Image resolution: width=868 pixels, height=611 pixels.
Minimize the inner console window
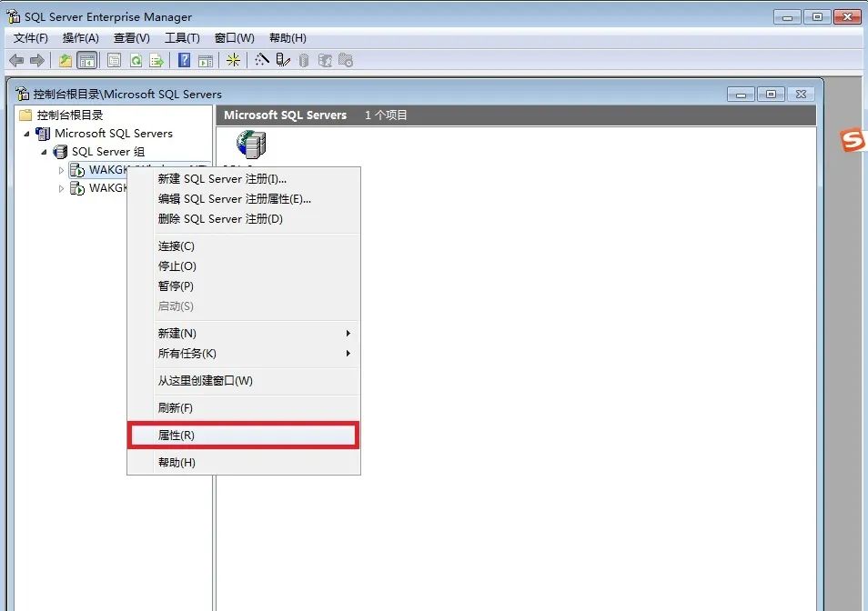(x=741, y=94)
